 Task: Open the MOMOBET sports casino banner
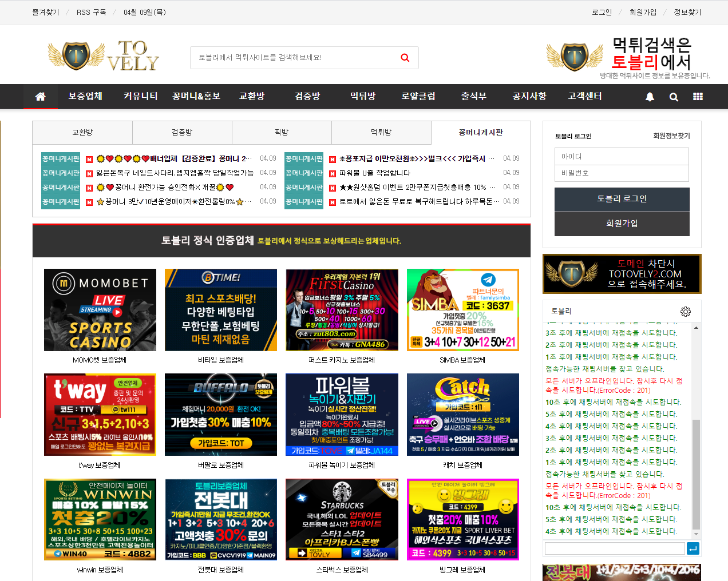[x=100, y=310]
